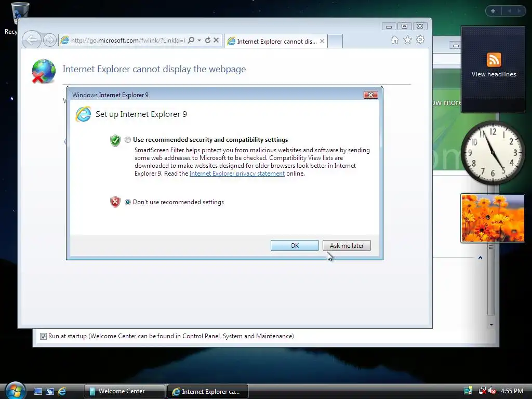Screen dimensions: 532x399
Task: Toggle 'Run at startup' checkbox in Welcome Center
Action: pyautogui.click(x=43, y=336)
